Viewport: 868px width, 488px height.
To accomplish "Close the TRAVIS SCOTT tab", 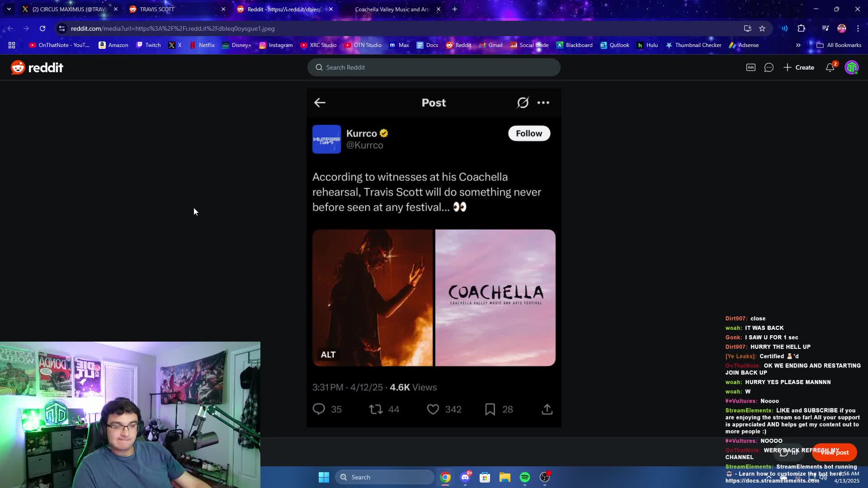I will 223,9.
